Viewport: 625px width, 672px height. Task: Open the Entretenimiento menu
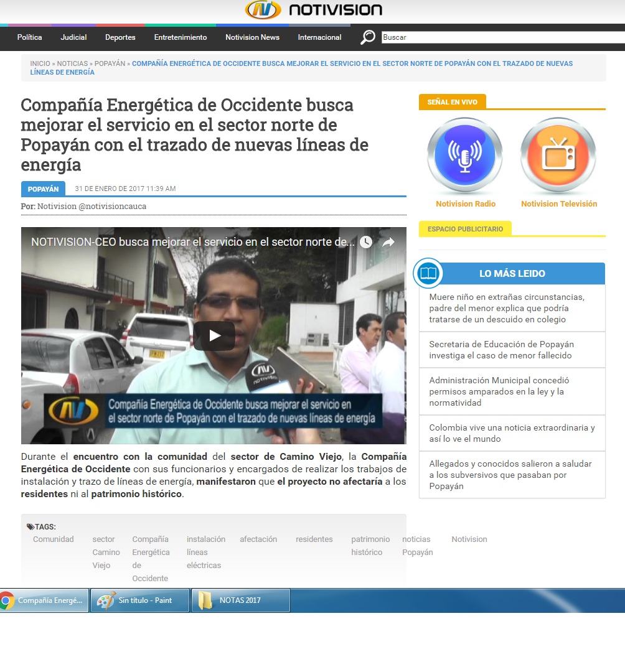click(181, 37)
